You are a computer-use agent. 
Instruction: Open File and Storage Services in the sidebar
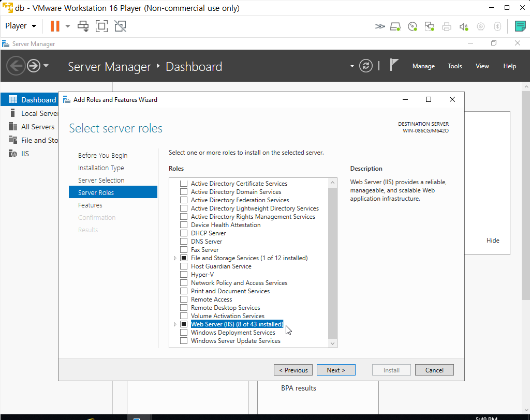(x=30, y=140)
